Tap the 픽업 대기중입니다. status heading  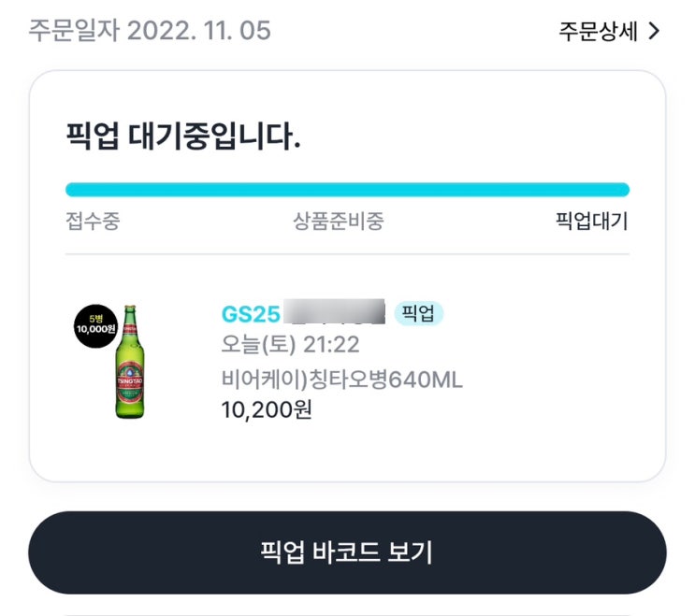tap(183, 137)
